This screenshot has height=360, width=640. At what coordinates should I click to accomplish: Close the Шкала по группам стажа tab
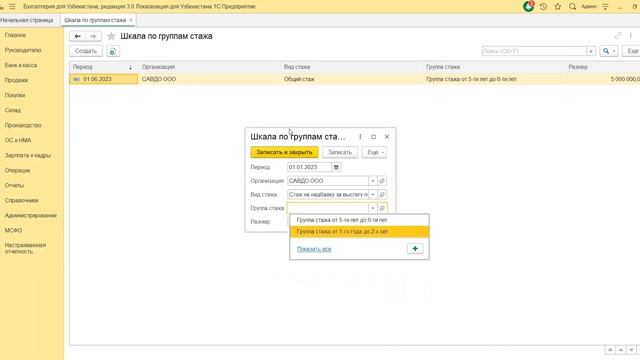[x=131, y=20]
